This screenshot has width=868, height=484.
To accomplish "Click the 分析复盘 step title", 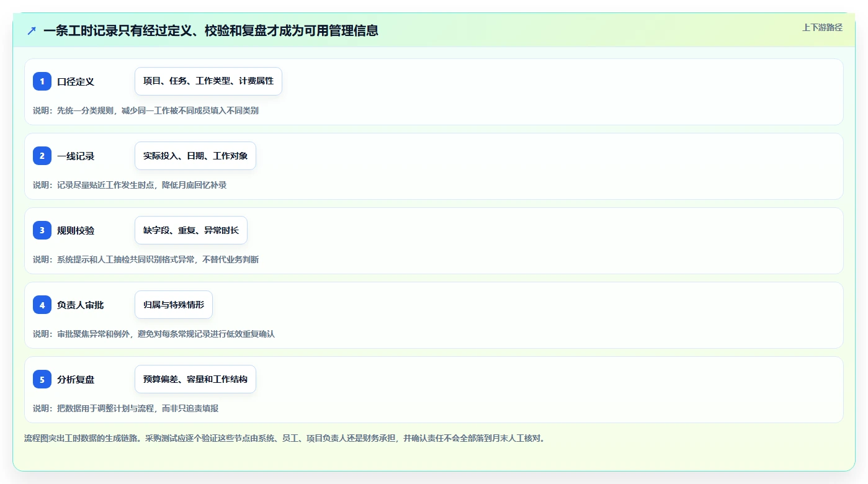I will point(76,379).
